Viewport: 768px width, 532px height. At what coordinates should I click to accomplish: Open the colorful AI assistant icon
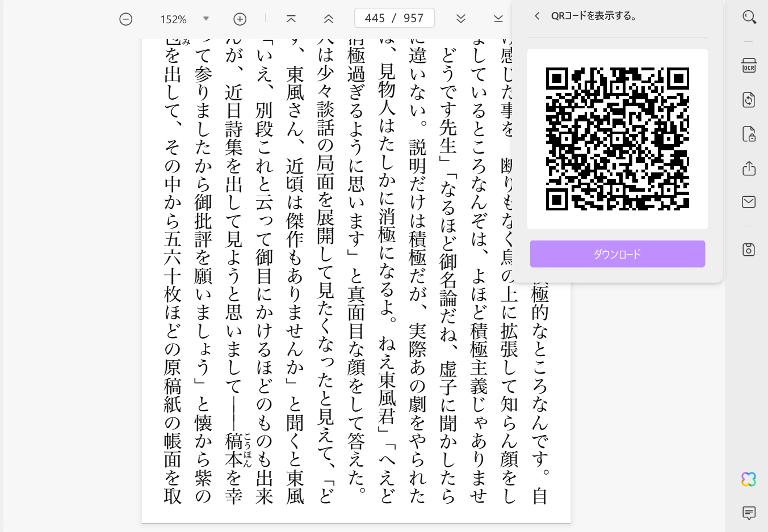point(749,479)
